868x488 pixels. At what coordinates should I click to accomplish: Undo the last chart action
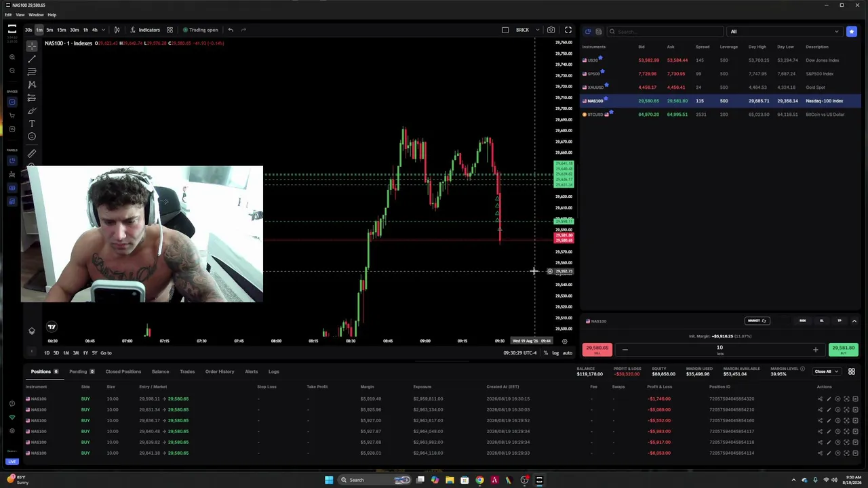point(231,30)
